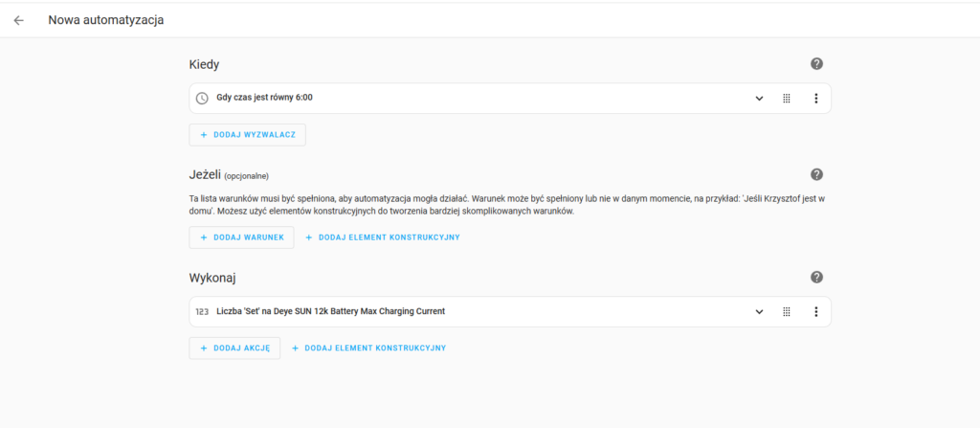Open help for the Wykonaj section

(x=816, y=277)
